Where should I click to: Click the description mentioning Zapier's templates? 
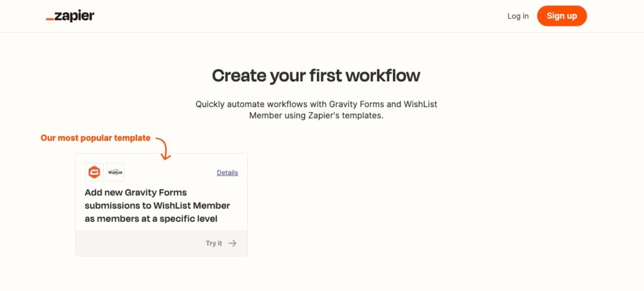316,110
